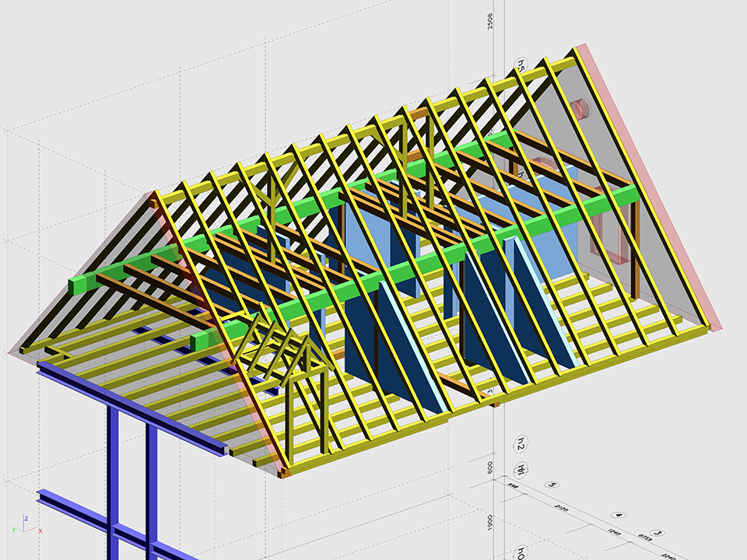Click the red X axis label

40,530
